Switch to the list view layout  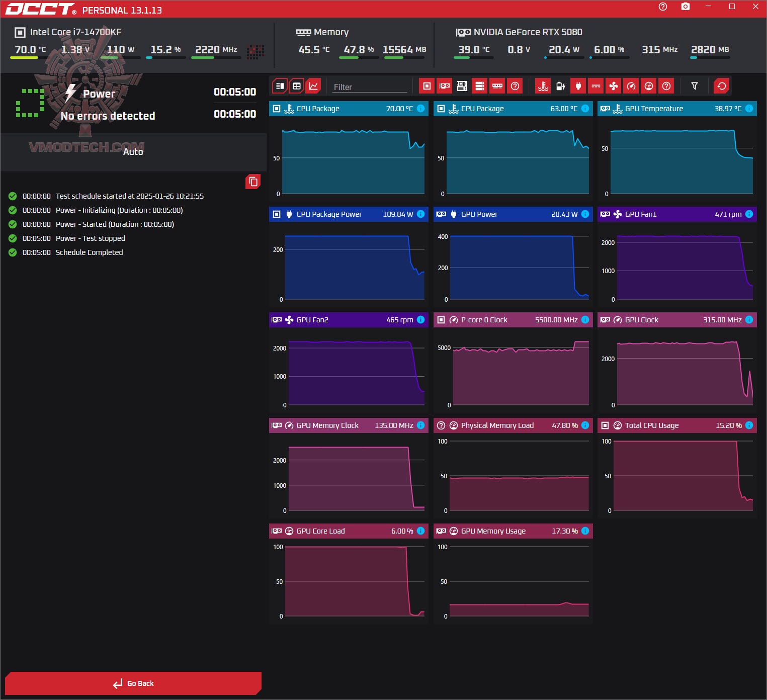tap(280, 86)
